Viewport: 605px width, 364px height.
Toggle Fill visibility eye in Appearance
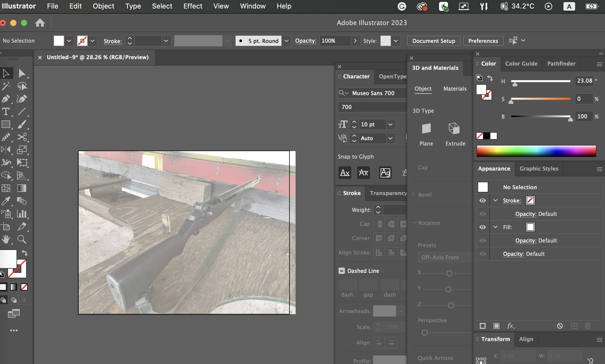[x=483, y=227]
